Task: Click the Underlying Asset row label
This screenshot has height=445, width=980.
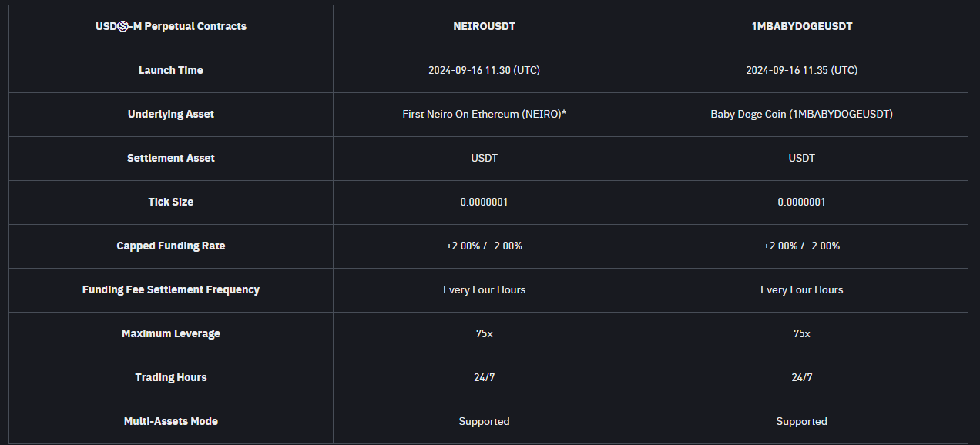Action: [171, 114]
